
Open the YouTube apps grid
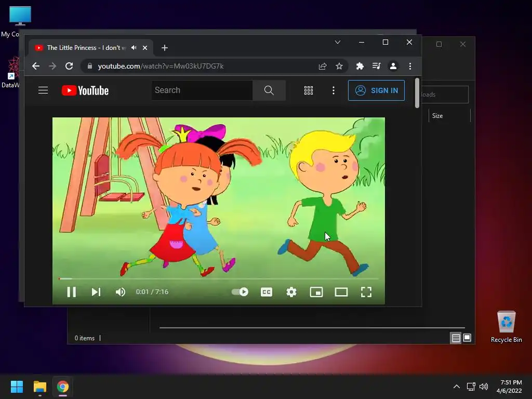309,90
